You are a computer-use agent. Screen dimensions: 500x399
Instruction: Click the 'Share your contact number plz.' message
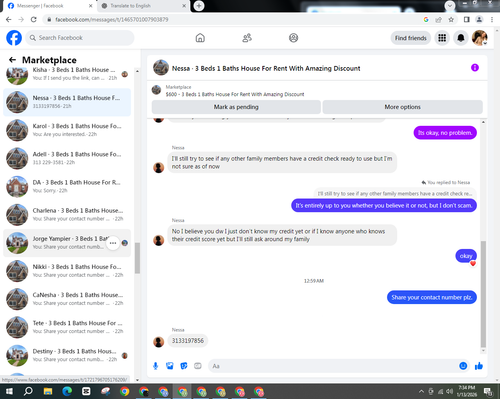(x=432, y=297)
